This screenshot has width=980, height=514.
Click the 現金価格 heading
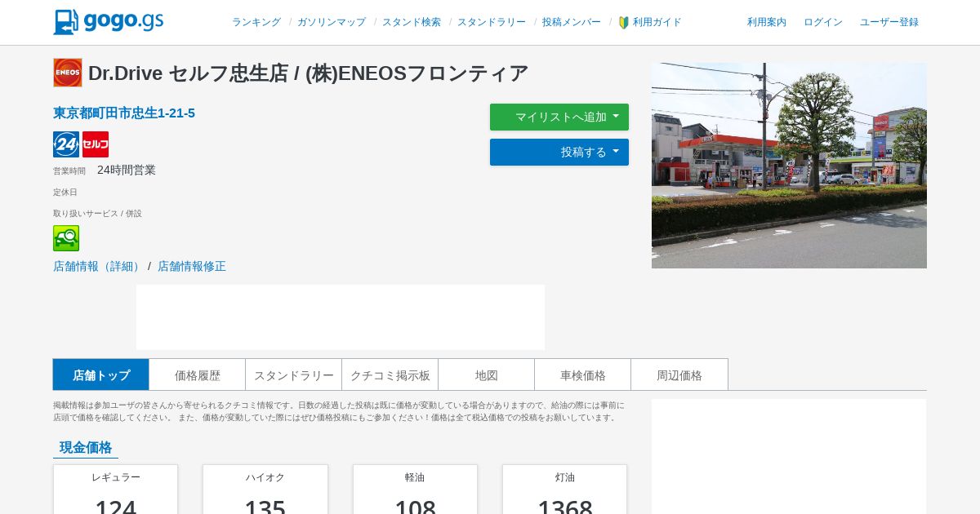click(x=86, y=447)
